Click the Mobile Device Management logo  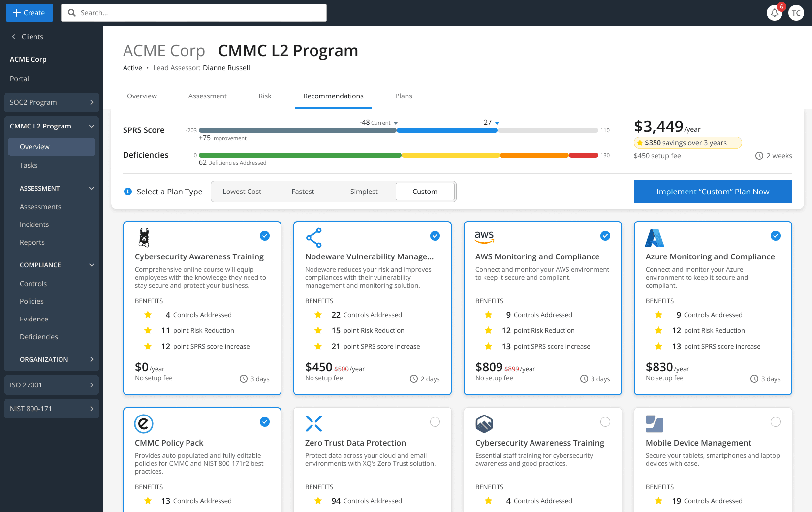click(655, 424)
